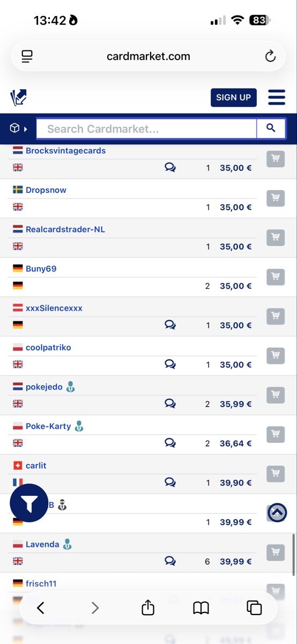Show Safari tabs overview
The height and width of the screenshot is (644, 297).
254,608
